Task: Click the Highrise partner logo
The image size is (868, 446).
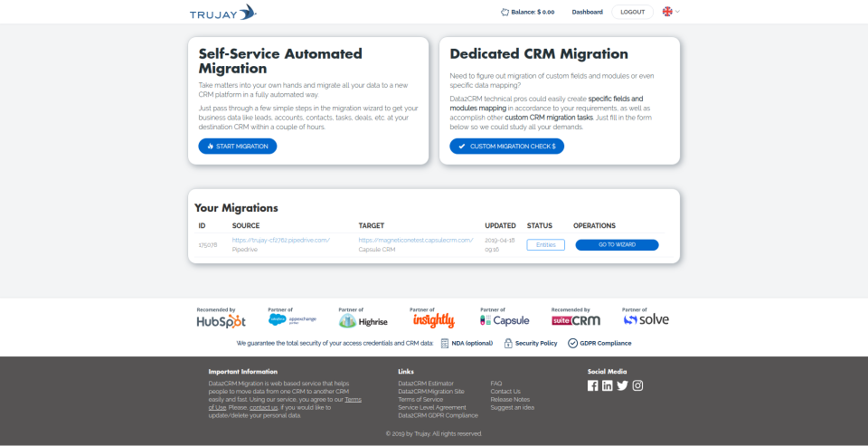Action: point(363,321)
